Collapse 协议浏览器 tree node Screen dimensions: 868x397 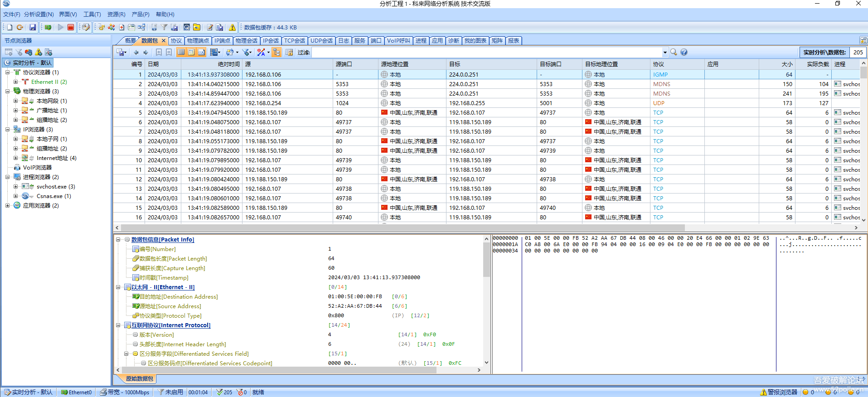(x=7, y=72)
